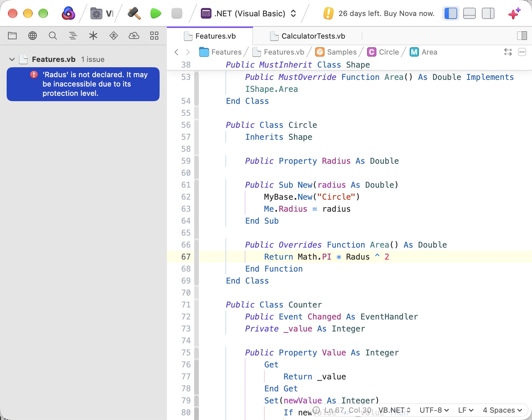
Task: Go back with the left chevron
Action: pyautogui.click(x=177, y=52)
